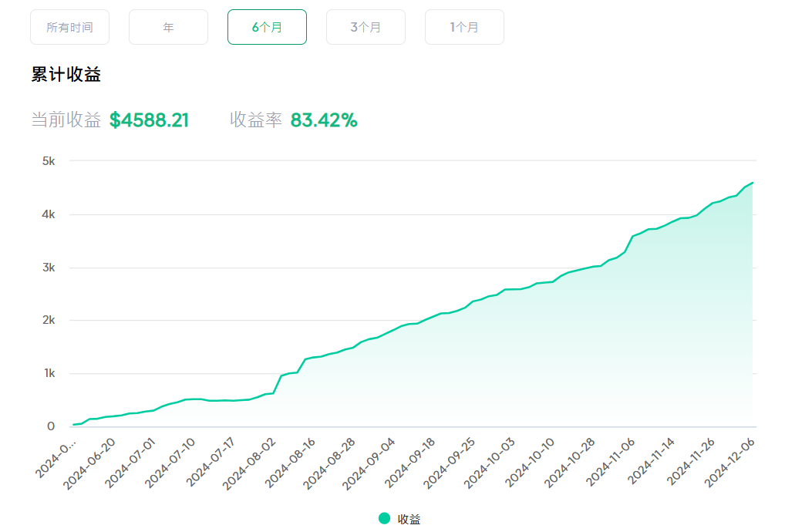Viewport: 785px width, 532px height.
Task: Click the 2024-06-20 x-axis date label
Action: (89, 463)
